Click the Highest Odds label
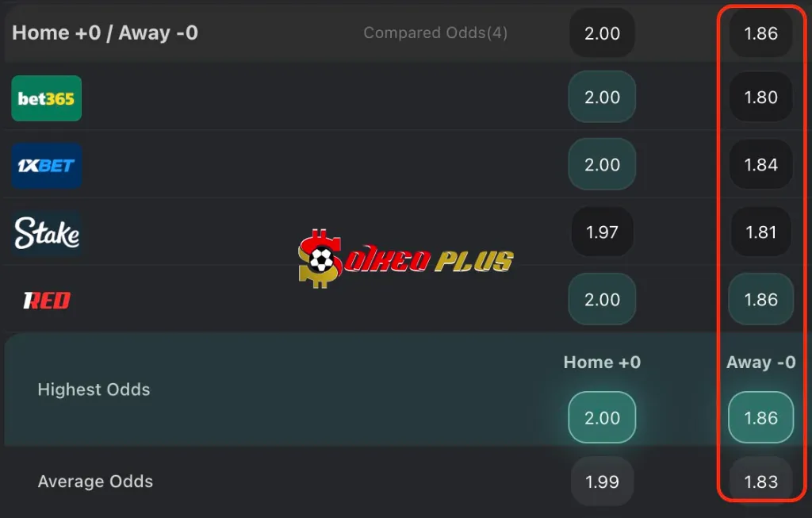 (x=94, y=389)
